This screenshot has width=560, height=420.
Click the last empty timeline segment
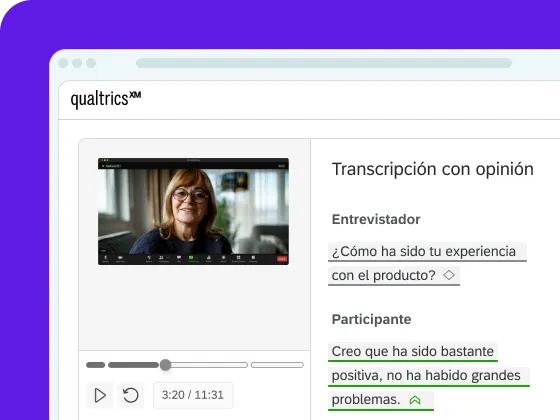tap(277, 365)
